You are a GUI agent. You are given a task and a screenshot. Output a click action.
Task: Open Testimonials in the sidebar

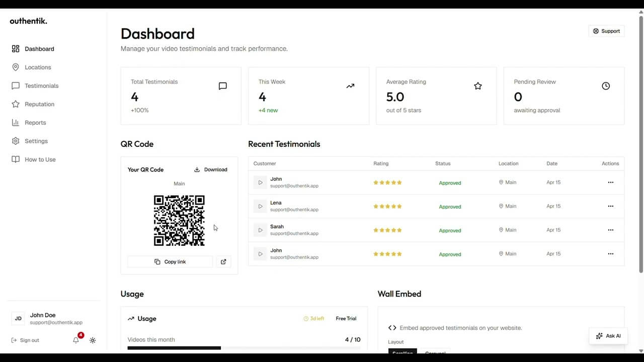click(x=35, y=86)
